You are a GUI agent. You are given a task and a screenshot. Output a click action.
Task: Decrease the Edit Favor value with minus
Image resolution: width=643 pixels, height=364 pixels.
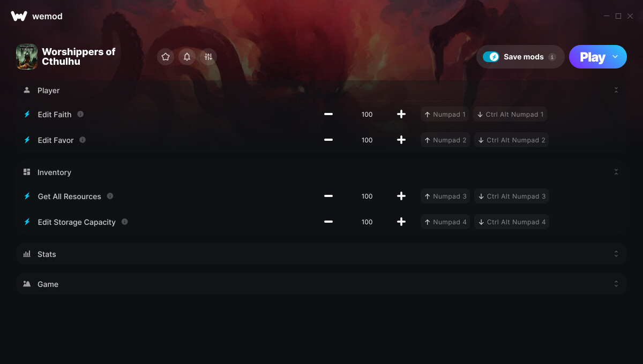(x=328, y=140)
